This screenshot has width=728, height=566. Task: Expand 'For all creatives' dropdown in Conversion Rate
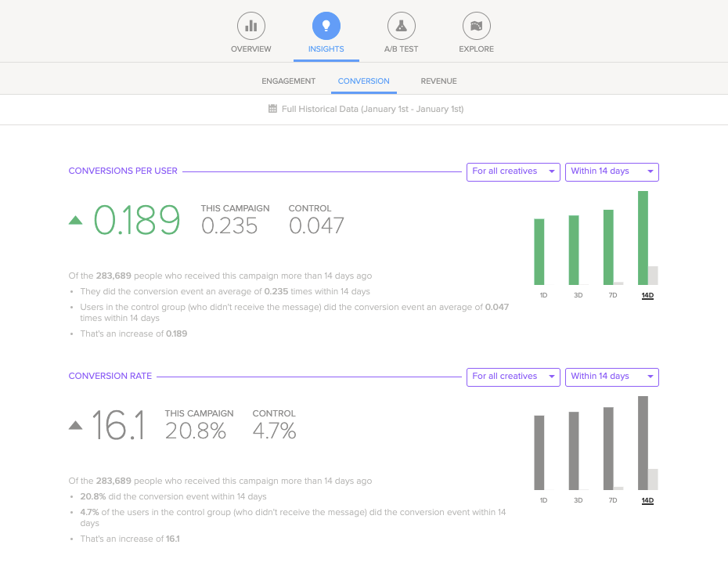click(513, 377)
